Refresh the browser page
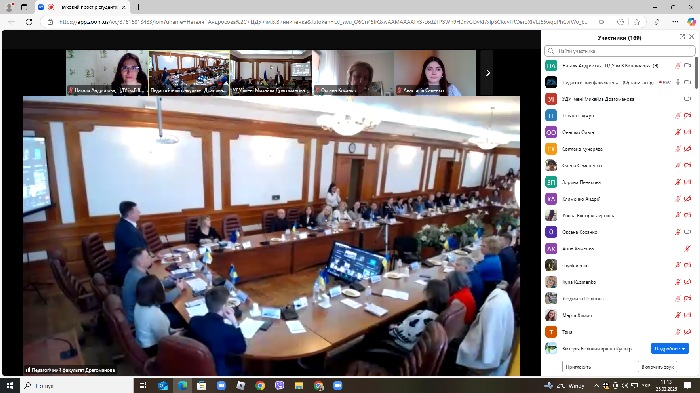 [x=29, y=22]
